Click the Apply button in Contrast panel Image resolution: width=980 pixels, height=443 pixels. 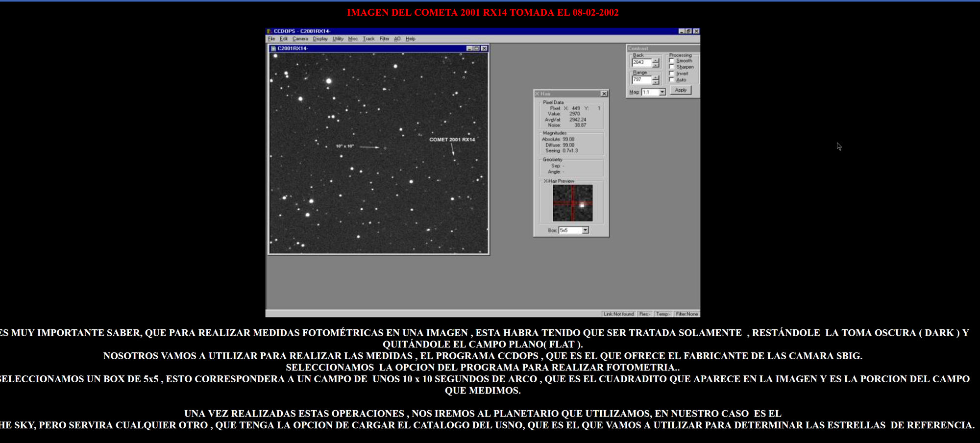tap(681, 90)
